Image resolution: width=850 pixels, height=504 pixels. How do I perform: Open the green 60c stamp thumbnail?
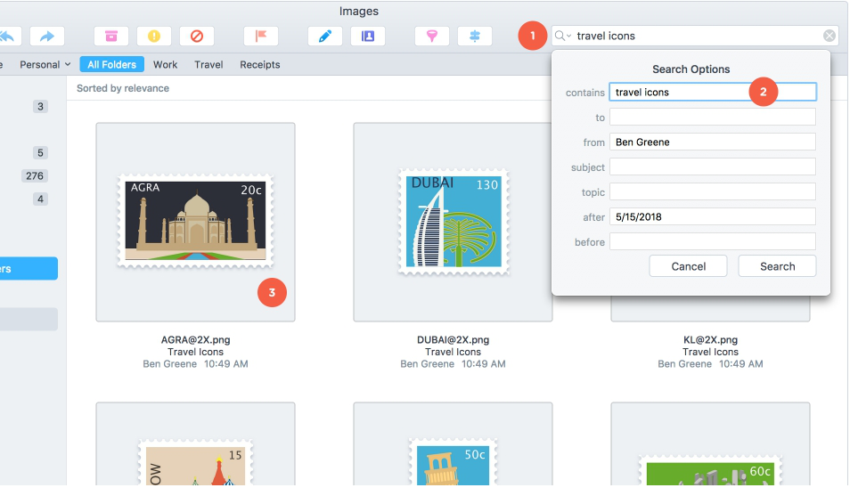click(x=711, y=443)
